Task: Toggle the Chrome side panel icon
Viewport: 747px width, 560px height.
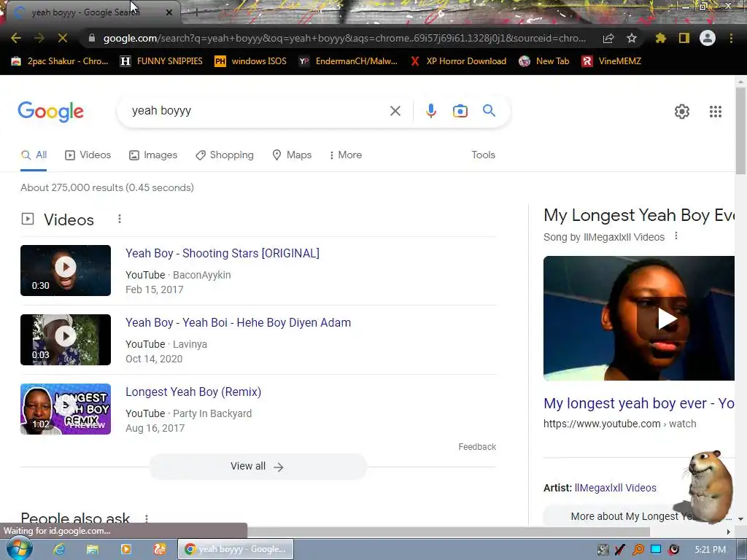Action: (x=684, y=38)
